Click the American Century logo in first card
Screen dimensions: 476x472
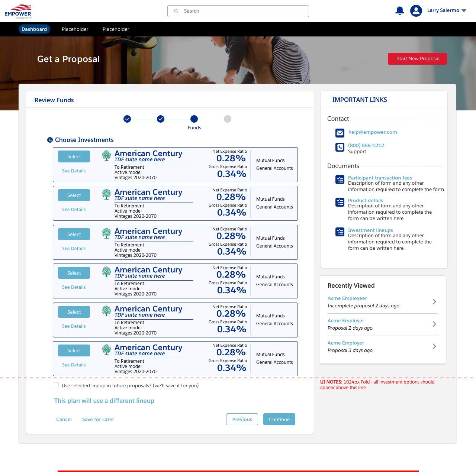click(107, 156)
